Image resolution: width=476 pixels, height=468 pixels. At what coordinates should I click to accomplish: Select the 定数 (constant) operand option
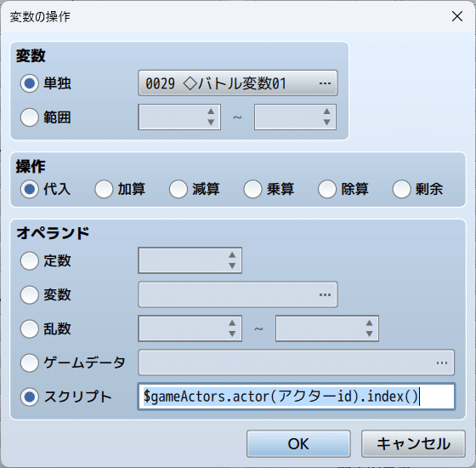[x=30, y=260]
